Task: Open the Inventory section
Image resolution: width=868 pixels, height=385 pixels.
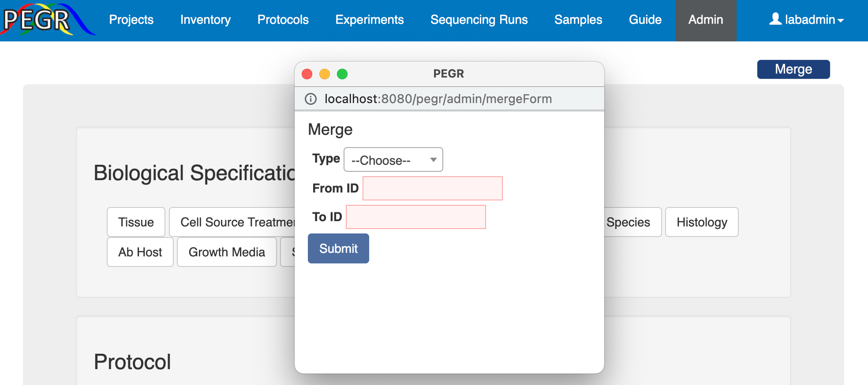Action: [x=205, y=20]
